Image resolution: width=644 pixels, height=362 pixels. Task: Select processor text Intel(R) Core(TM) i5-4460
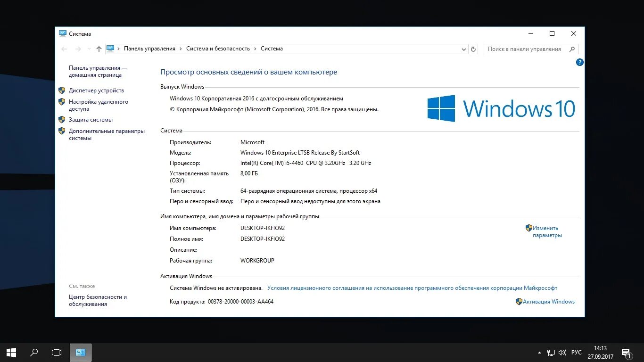[x=272, y=163]
